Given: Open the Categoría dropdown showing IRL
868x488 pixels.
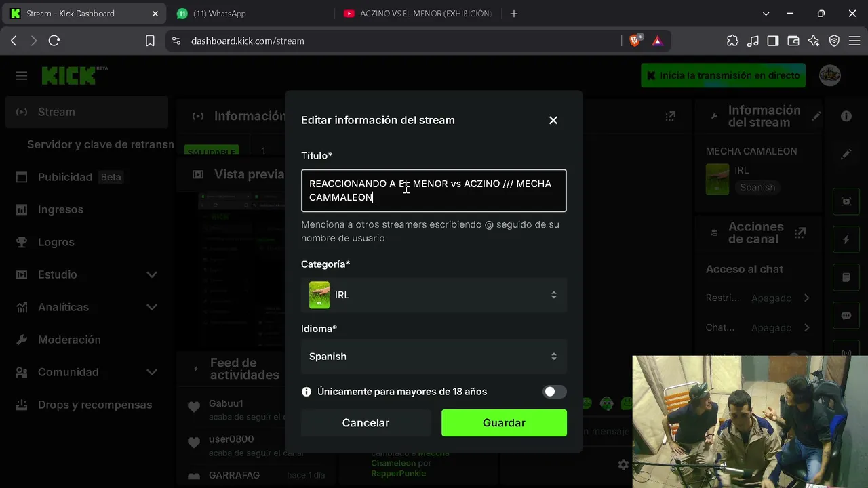Looking at the screenshot, I should 434,295.
